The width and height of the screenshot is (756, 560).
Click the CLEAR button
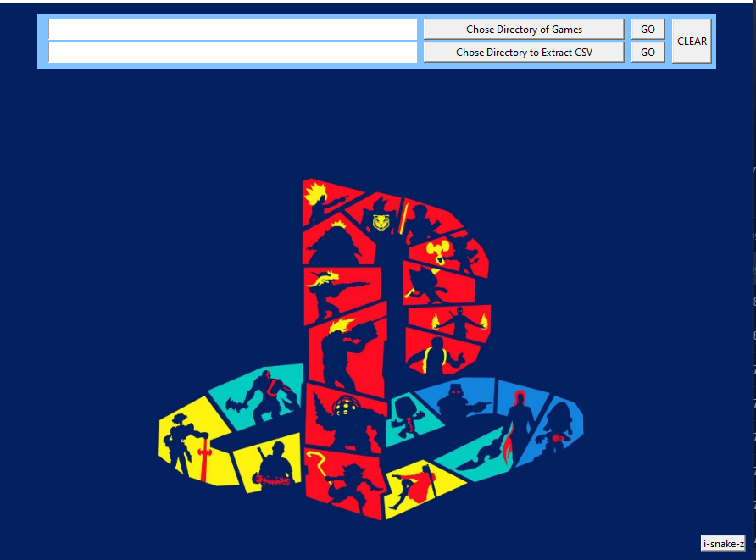692,41
